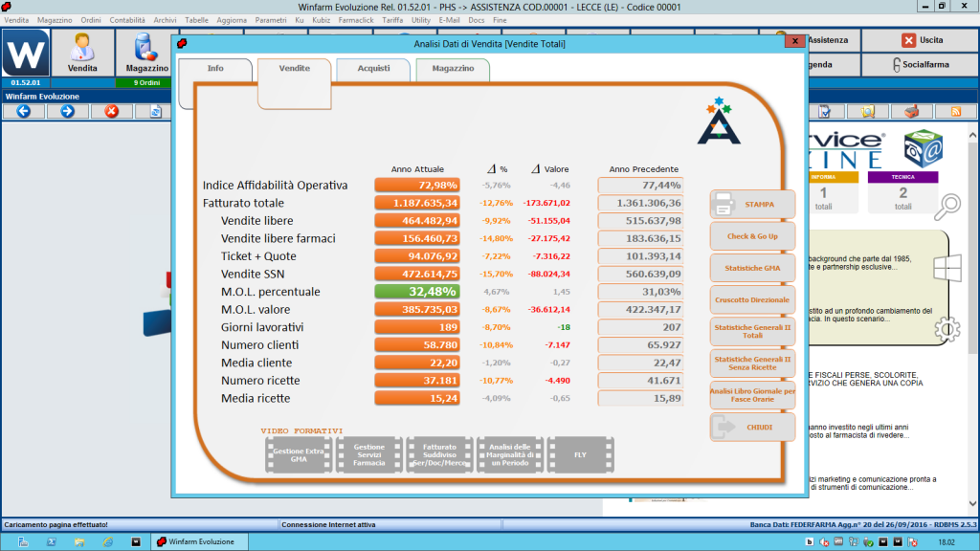Viewport: 980px width, 551px height.
Task: Click the phone and email contact cube icon
Action: [x=923, y=148]
